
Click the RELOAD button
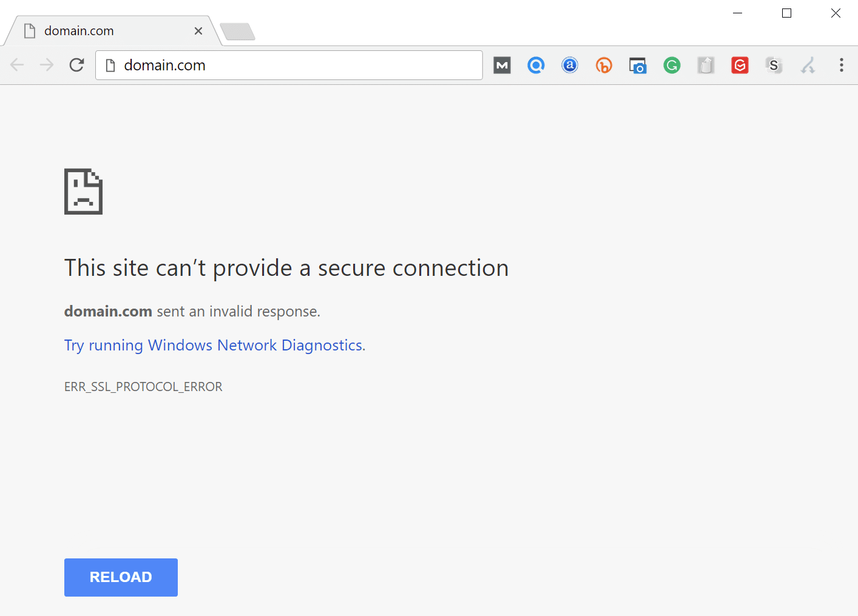tap(121, 577)
